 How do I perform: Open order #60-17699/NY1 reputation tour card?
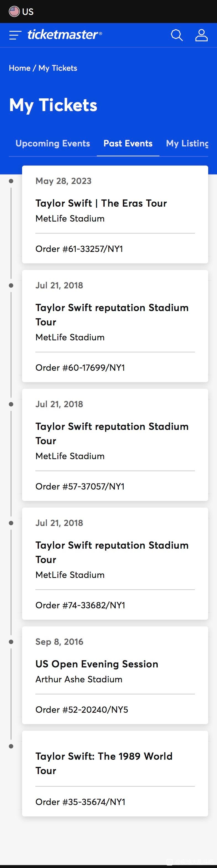(115, 326)
